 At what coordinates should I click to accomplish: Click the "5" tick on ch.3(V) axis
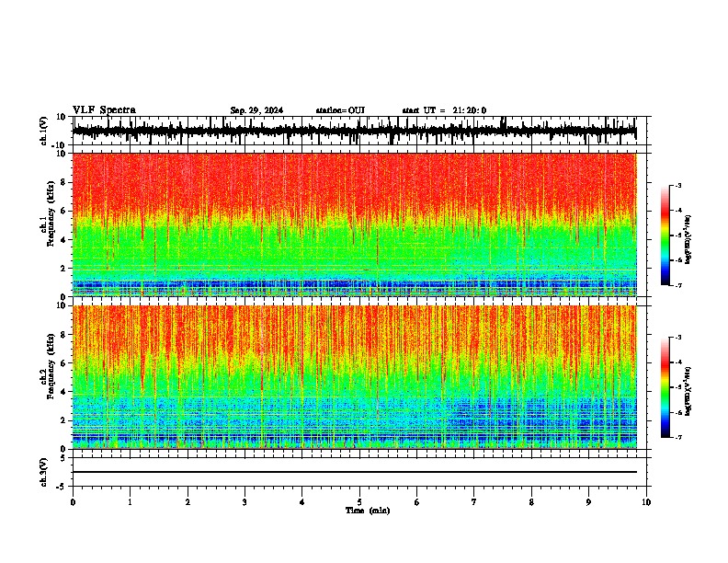(x=64, y=458)
